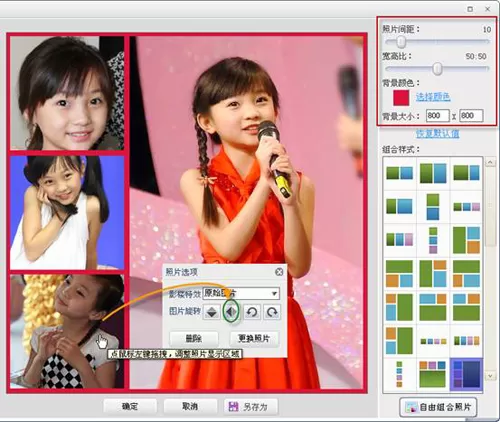Close the 照片选项 popup
Viewport: 500px width, 422px height.
279,272
